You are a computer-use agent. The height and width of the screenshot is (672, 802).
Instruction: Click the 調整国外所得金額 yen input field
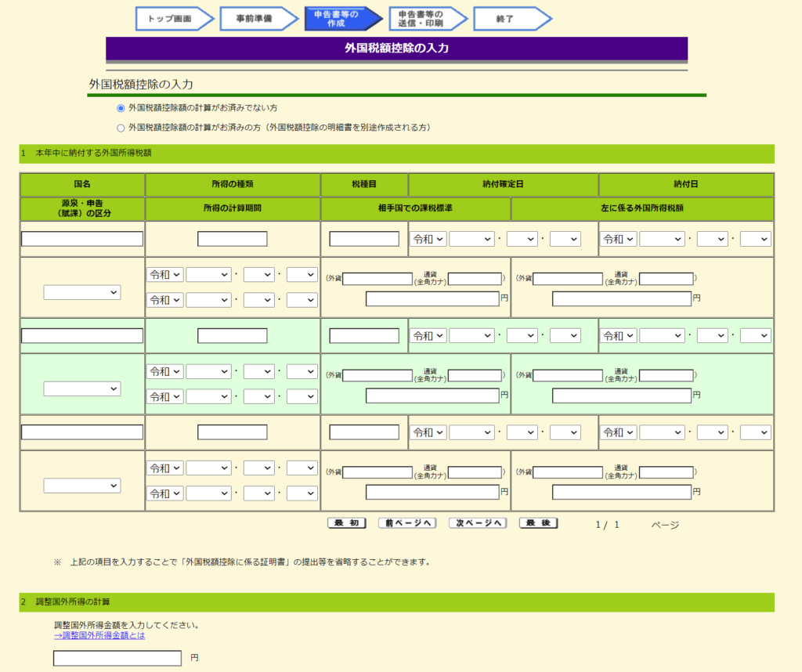click(x=117, y=658)
